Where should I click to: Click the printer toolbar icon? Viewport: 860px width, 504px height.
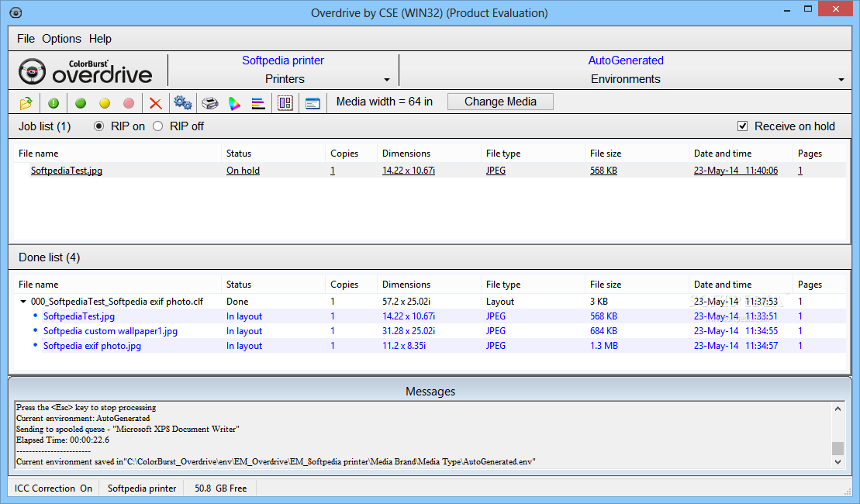click(209, 103)
